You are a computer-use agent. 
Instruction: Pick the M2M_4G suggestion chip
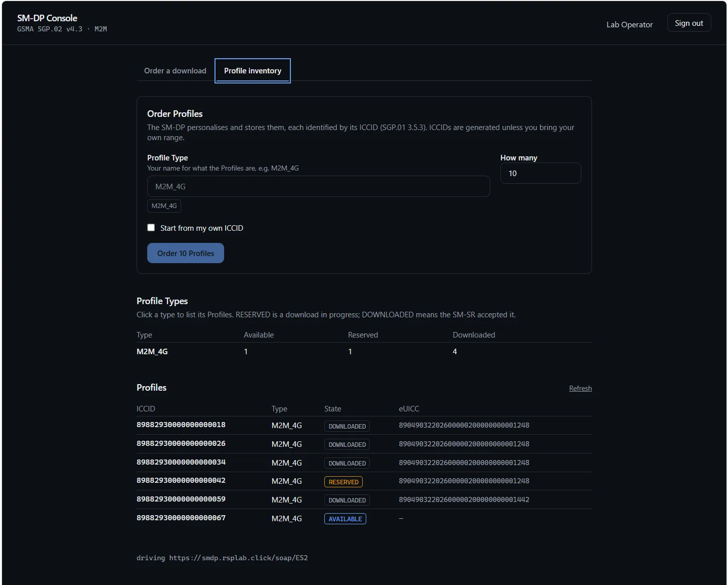coord(164,206)
